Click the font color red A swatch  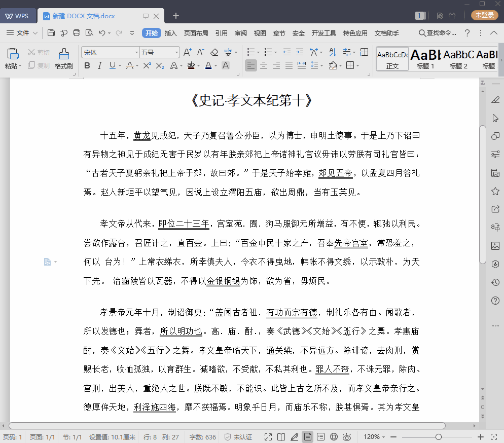pos(208,65)
